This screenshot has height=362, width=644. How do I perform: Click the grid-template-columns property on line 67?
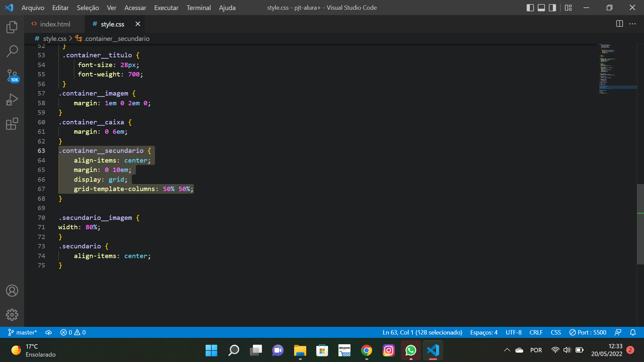point(114,189)
